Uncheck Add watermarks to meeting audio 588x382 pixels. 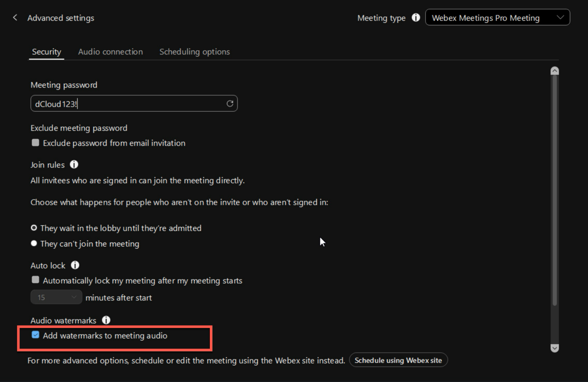tap(36, 335)
